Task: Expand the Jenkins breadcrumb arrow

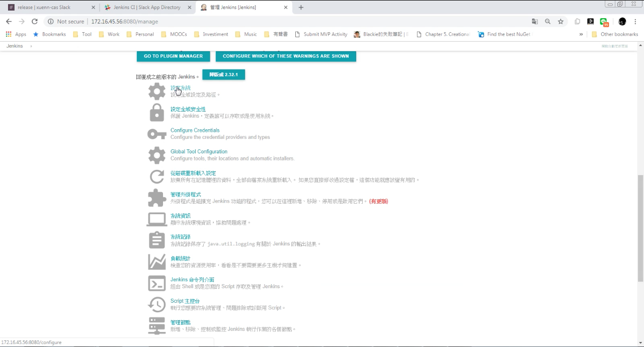Action: (x=31, y=46)
